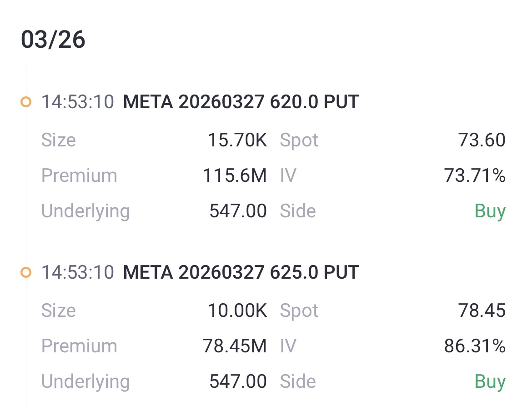532x411 pixels.
Task: Click IV value 86.31%
Action: pyautogui.click(x=474, y=346)
